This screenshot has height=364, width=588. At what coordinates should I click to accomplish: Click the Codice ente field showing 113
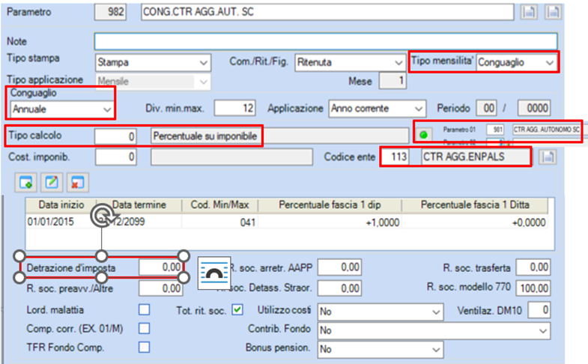395,157
